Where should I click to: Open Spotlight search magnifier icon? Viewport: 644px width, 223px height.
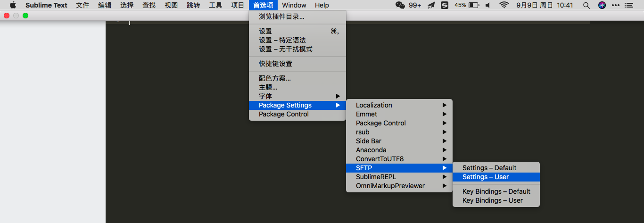click(586, 5)
